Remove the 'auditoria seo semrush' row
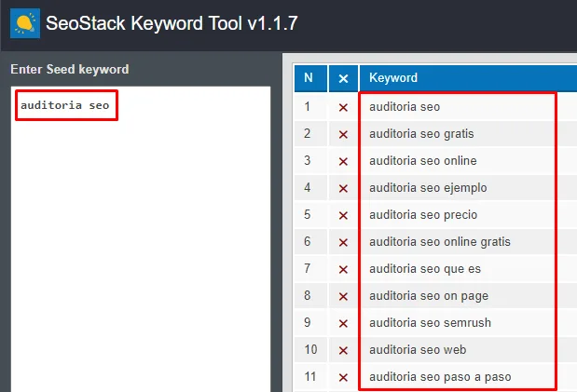The width and height of the screenshot is (577, 392). (x=343, y=323)
